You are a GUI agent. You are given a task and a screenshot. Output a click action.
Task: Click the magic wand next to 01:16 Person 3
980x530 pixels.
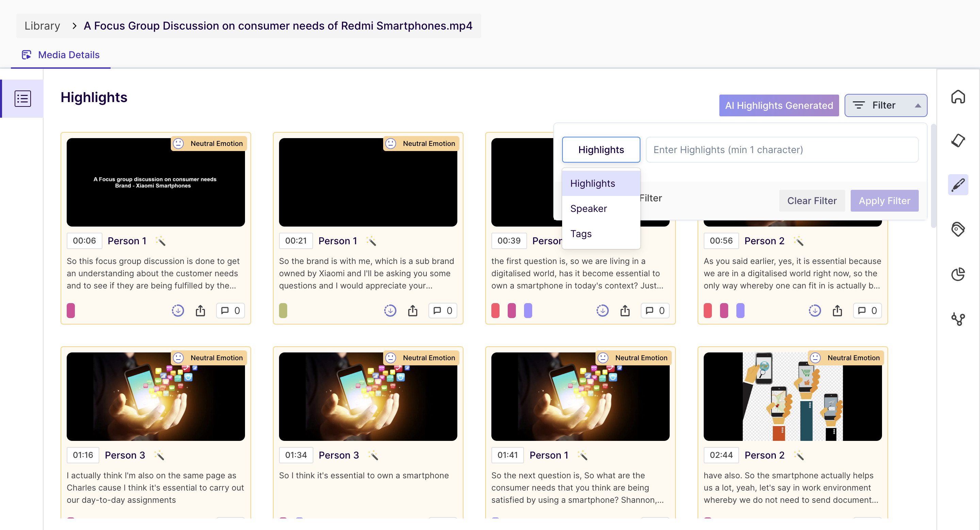159,455
